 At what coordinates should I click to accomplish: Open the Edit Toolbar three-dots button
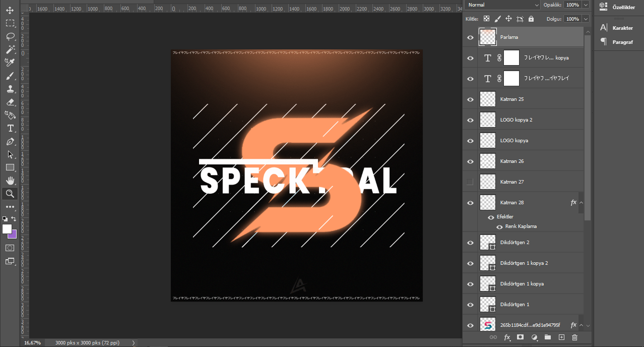click(x=10, y=207)
